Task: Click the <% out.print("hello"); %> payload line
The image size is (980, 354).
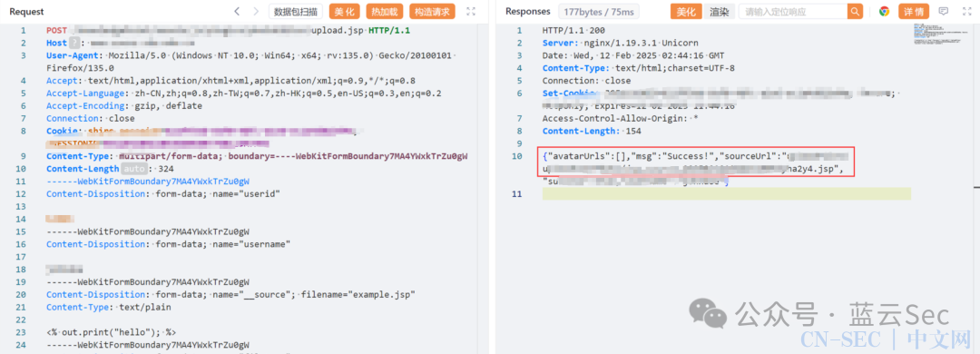Action: [x=111, y=332]
